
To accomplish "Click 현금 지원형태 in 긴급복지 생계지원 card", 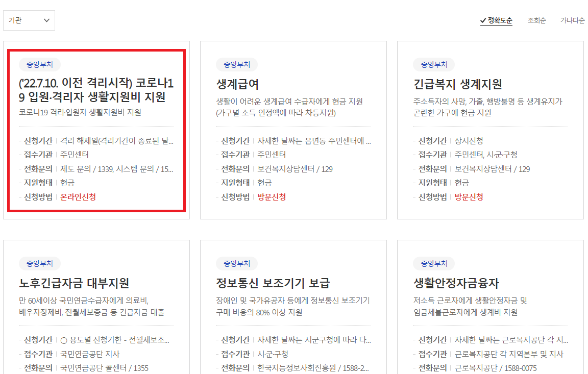I will pos(461,183).
